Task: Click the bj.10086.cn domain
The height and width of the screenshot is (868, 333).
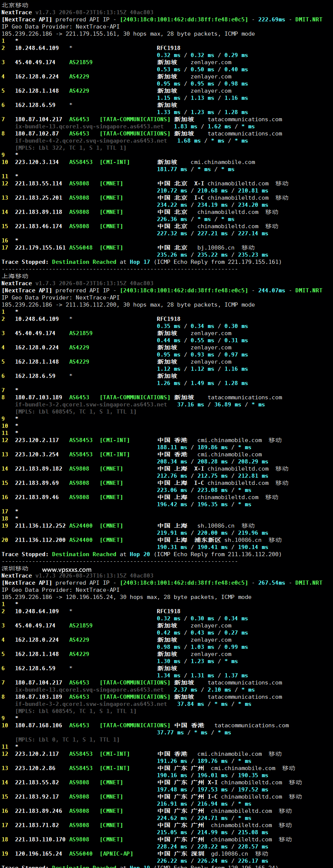Action: click(x=216, y=248)
